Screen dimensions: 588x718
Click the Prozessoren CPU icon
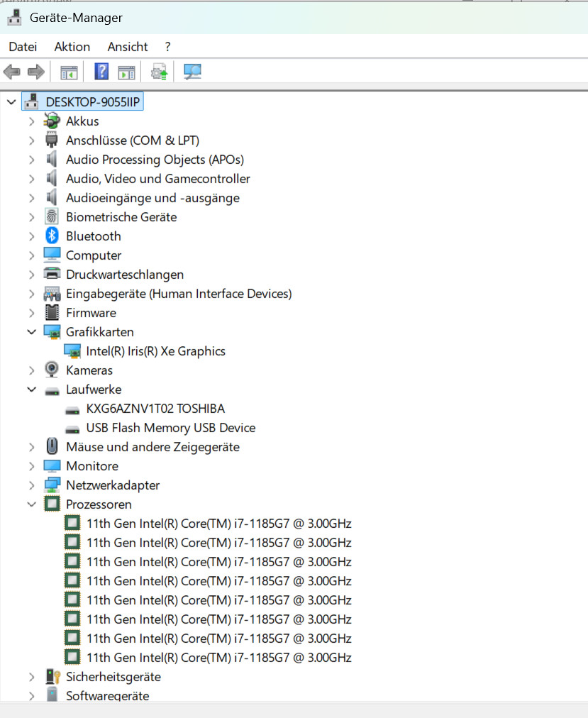(x=52, y=504)
